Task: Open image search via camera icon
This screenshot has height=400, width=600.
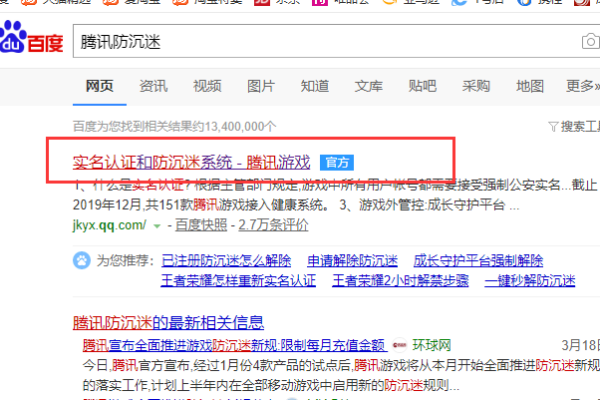Action: (x=591, y=41)
